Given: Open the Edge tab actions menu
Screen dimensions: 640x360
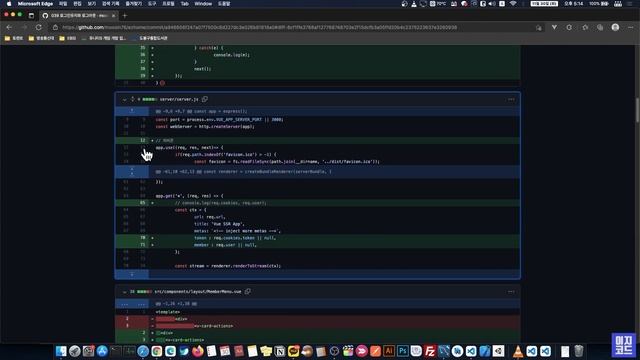Looking at the screenshot, I should [31, 16].
